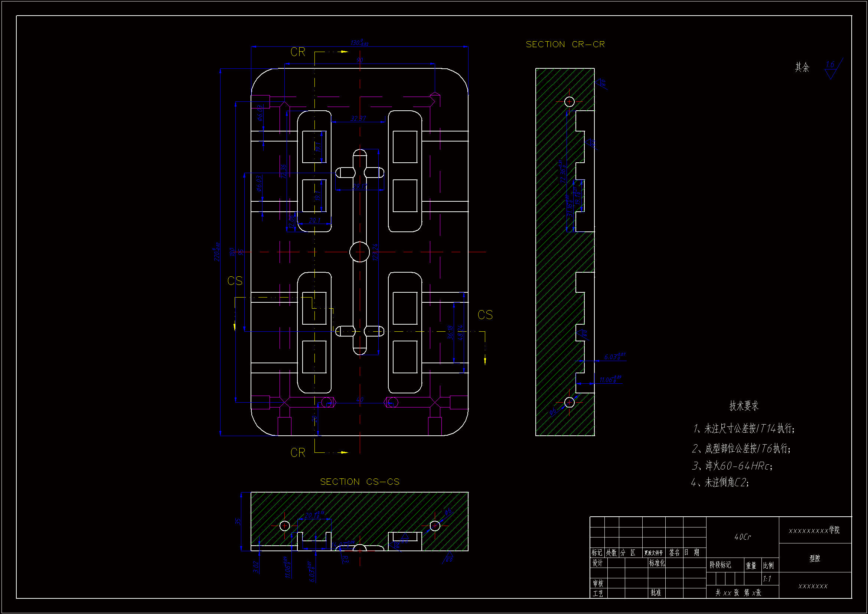Screen dimensions: 868x614
Task: Click the 35 height dimension in CS-CS
Action: pos(238,521)
